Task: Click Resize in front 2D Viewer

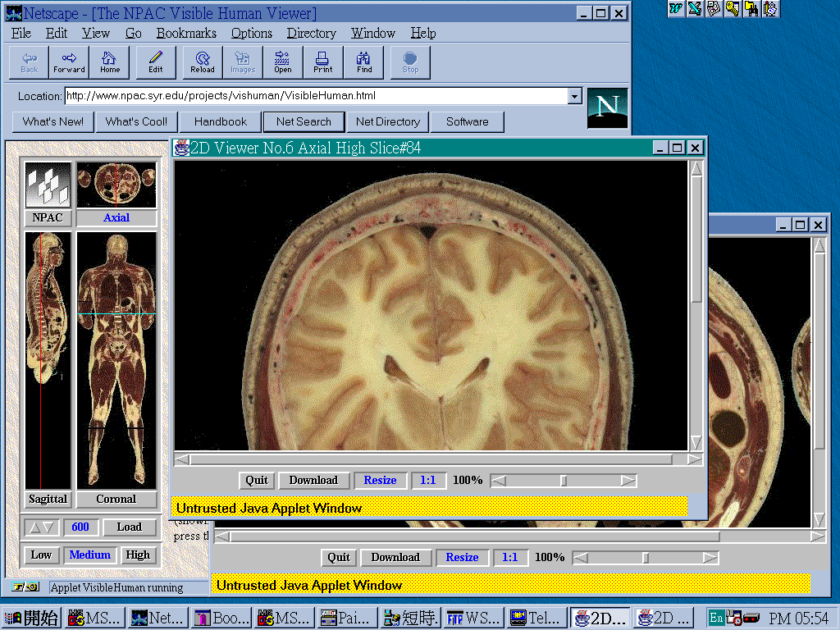Action: (380, 481)
